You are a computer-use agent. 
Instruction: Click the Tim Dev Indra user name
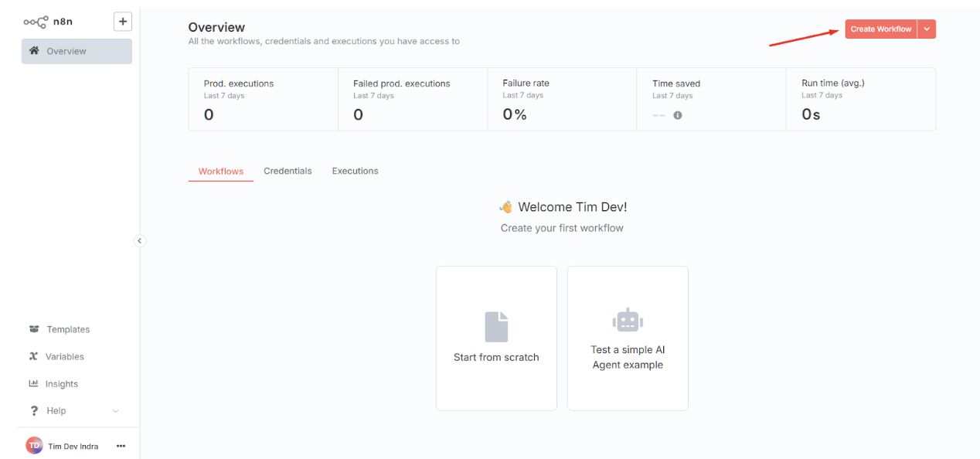click(73, 446)
